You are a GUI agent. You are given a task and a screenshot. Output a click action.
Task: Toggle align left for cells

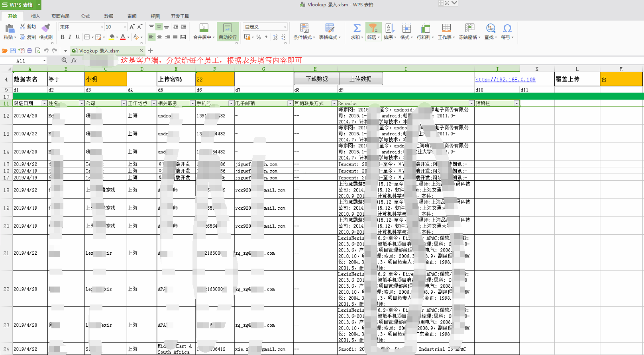click(151, 37)
